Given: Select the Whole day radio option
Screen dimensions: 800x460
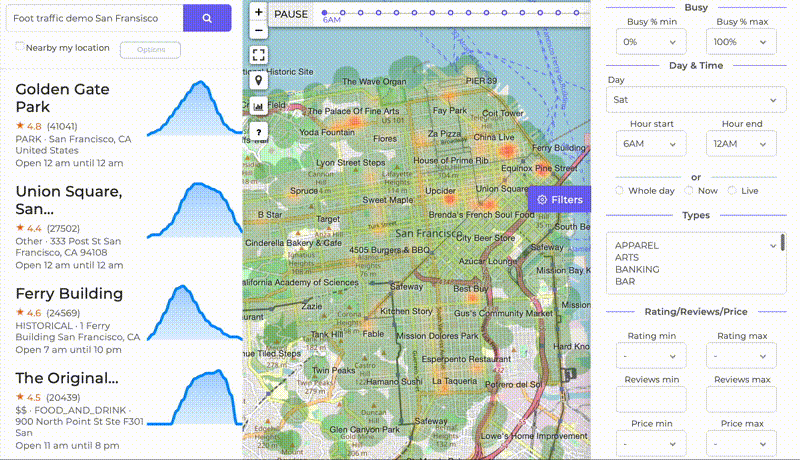Looking at the screenshot, I should (x=619, y=190).
